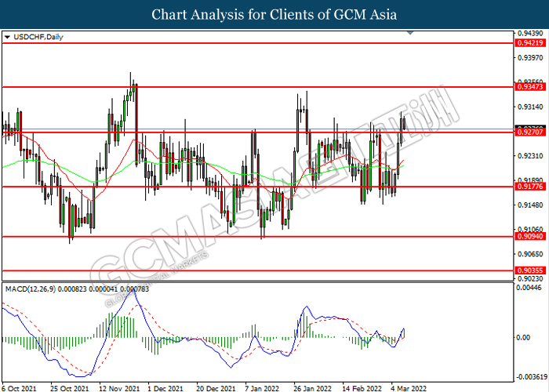Click the MACD value 0.000783
Image resolution: width=549 pixels, height=392 pixels.
[x=134, y=289]
